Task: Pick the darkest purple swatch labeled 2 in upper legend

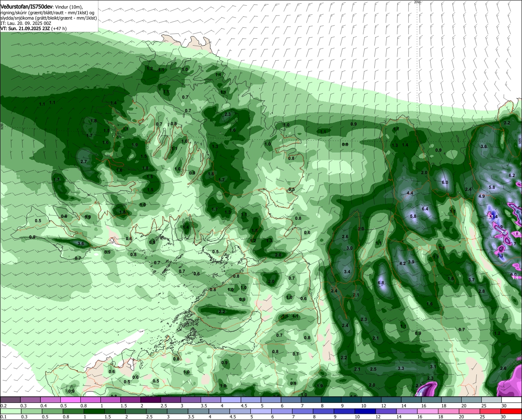Action: pos(150,400)
